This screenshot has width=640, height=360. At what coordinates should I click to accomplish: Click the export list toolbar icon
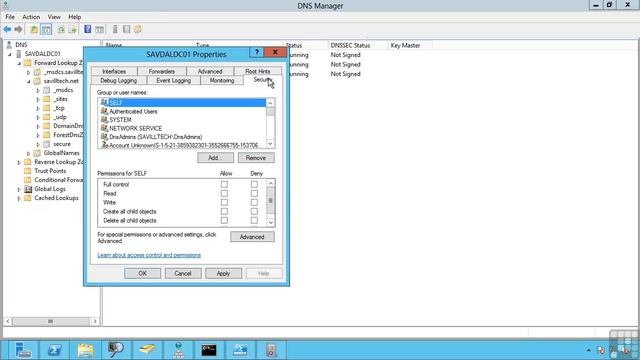(x=72, y=29)
